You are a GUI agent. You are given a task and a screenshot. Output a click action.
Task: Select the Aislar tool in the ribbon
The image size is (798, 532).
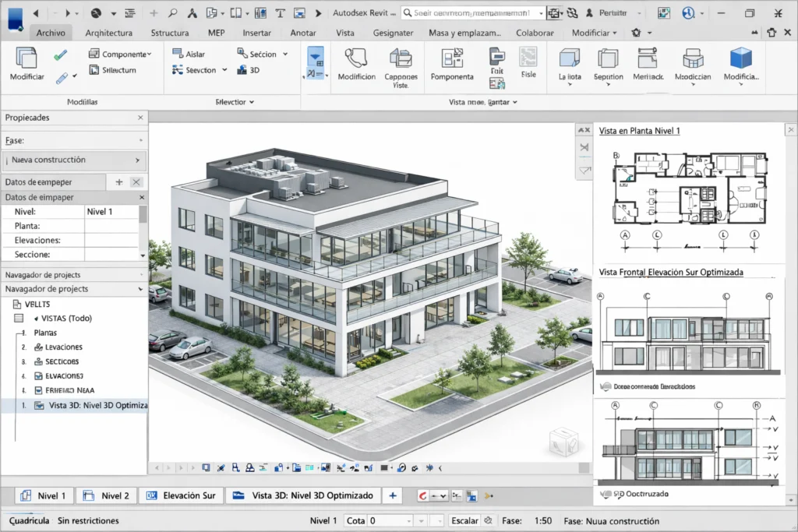[x=190, y=53]
